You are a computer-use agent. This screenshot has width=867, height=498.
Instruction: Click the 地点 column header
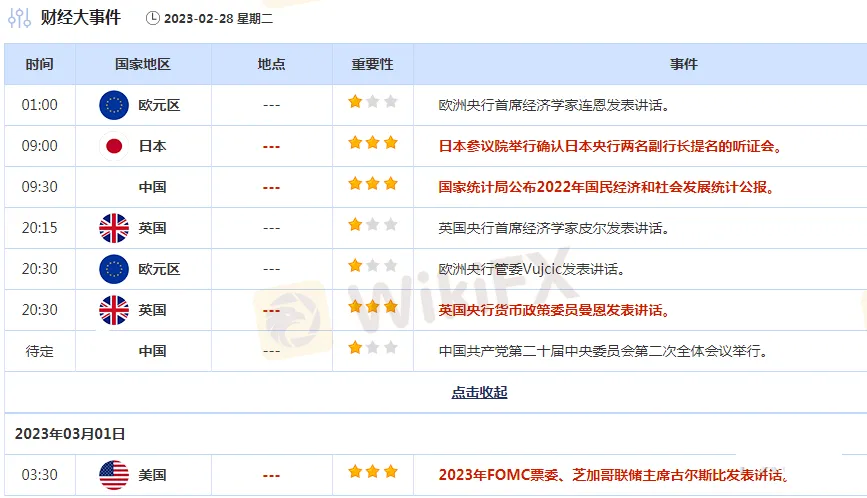pos(271,64)
